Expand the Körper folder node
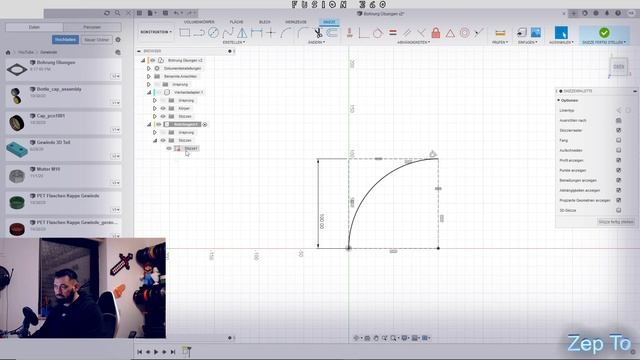This screenshot has height=360, width=640. 154,109
